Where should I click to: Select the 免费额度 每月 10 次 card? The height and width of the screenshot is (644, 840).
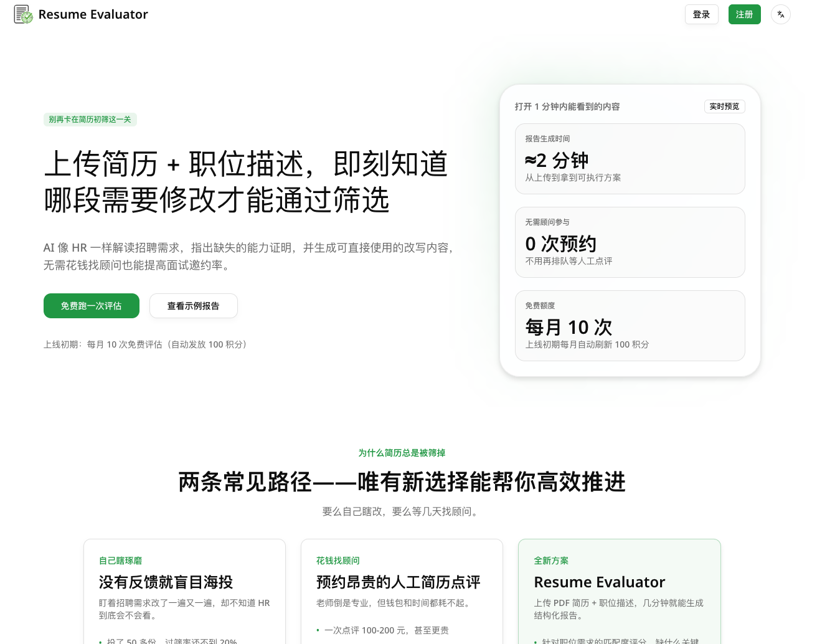coord(630,326)
